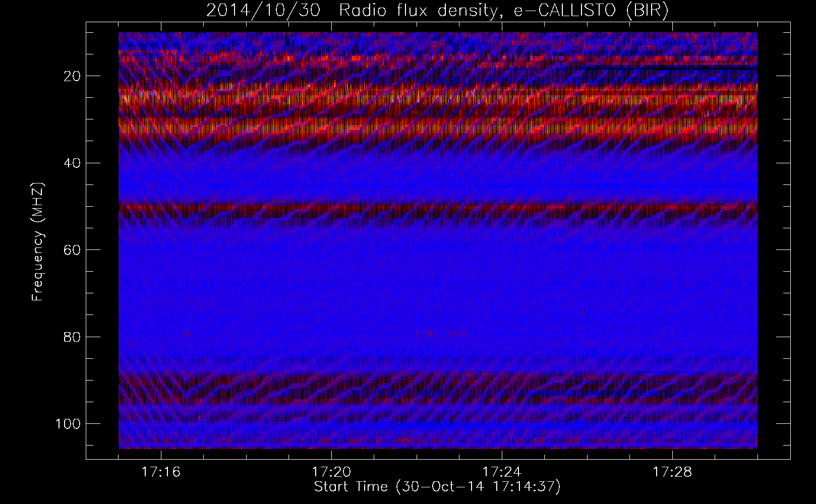Click the 17:16 time tick label
This screenshot has height=504, width=816.
point(161,472)
